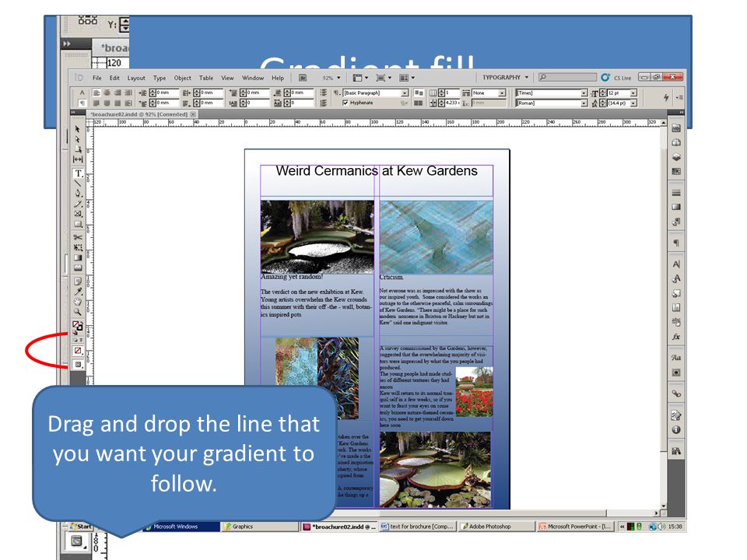Select the Zoom magnifier tool
747x560 pixels.
pos(78,312)
